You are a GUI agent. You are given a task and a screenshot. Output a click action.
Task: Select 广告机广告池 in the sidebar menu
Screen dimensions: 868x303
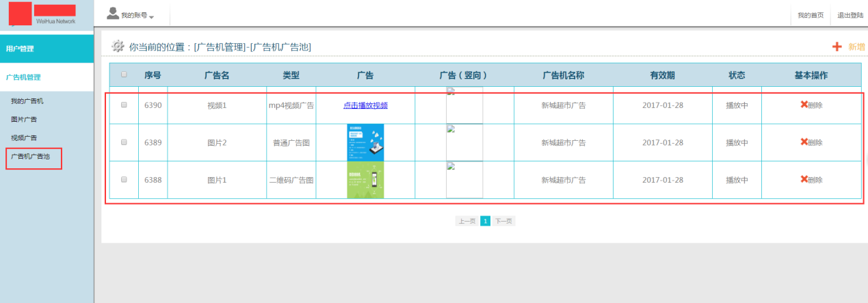click(x=31, y=157)
